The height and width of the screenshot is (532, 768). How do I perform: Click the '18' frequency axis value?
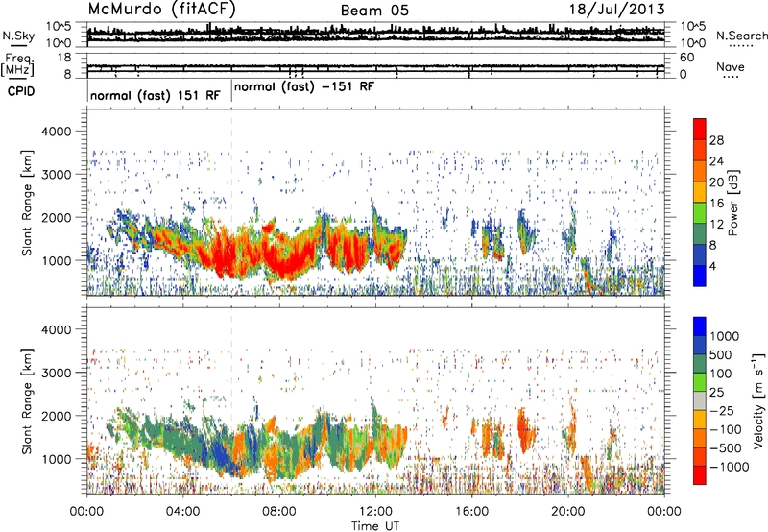click(x=64, y=58)
